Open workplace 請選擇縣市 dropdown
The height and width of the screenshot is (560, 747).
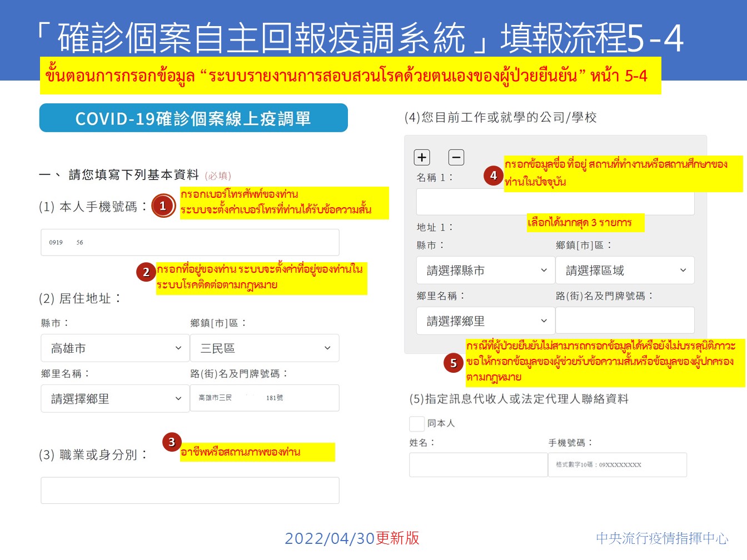click(x=485, y=271)
